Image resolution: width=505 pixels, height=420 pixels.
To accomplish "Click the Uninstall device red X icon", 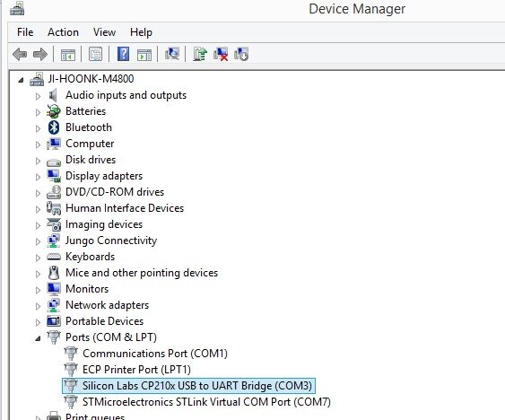I will (x=221, y=54).
